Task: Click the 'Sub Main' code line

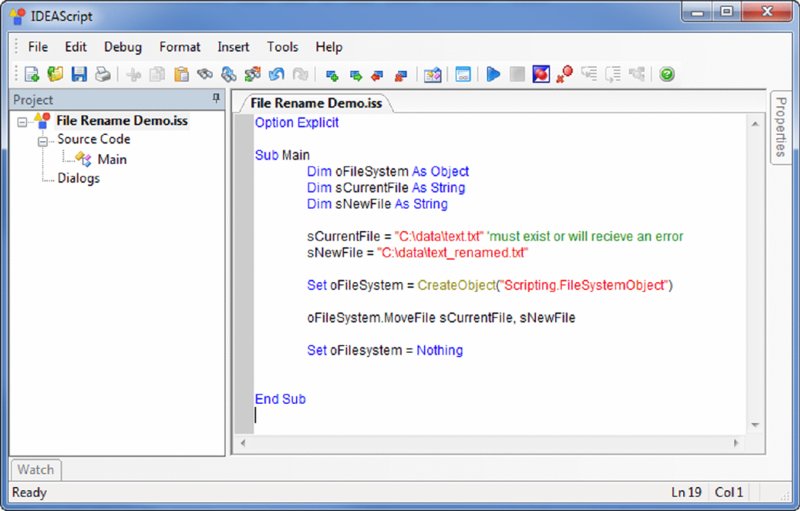Action: pos(282,155)
